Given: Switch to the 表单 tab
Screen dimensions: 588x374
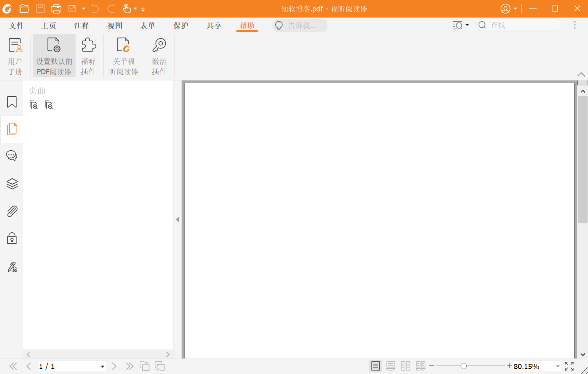Looking at the screenshot, I should pyautogui.click(x=148, y=26).
